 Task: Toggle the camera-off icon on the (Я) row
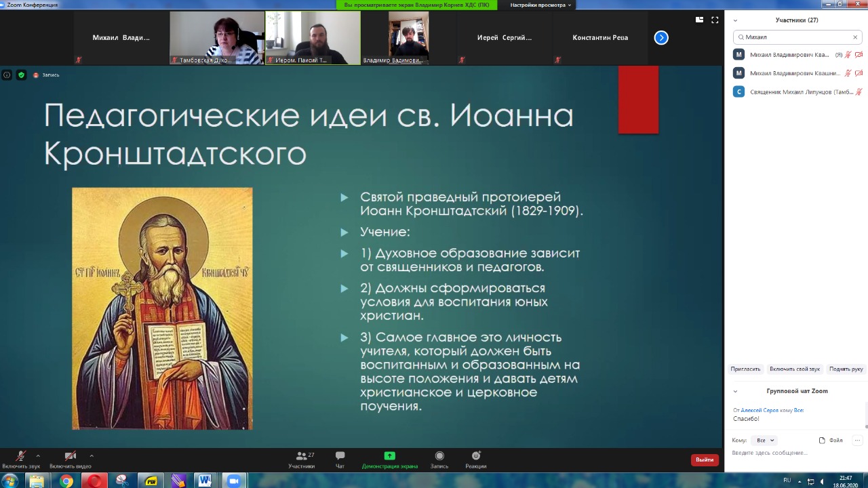click(x=859, y=55)
